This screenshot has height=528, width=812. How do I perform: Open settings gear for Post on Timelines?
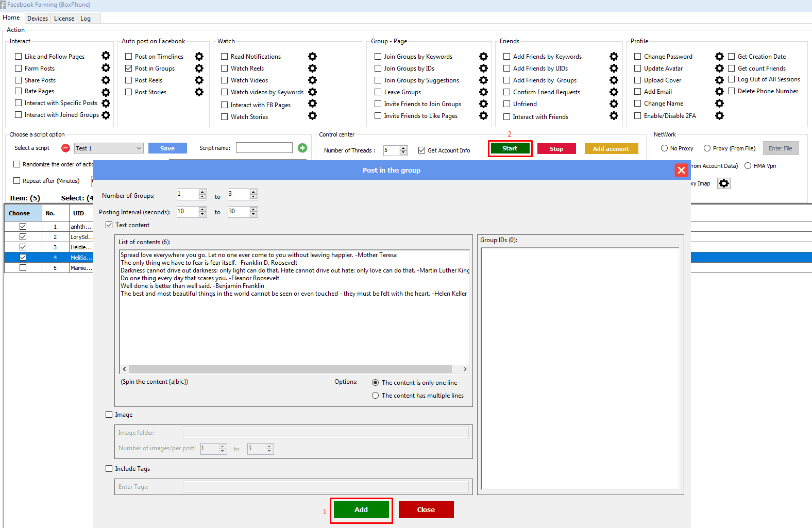tap(199, 56)
